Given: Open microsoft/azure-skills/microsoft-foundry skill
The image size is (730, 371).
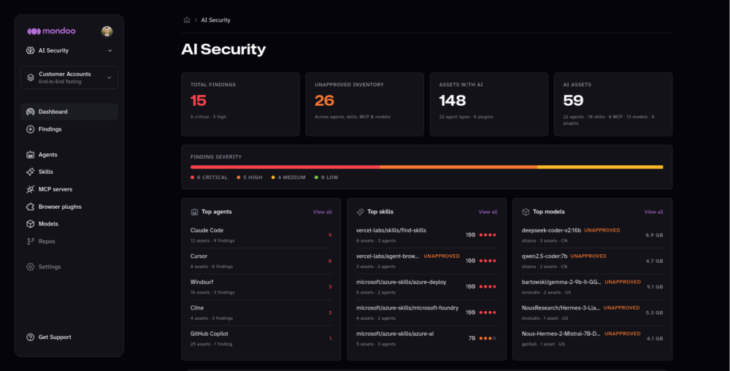Looking at the screenshot, I should pyautogui.click(x=426, y=312).
